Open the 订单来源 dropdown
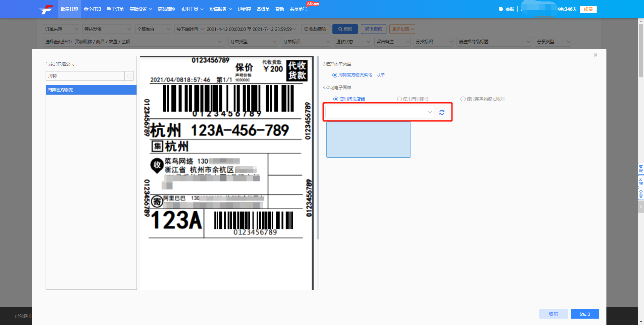This screenshot has height=325, width=644. (x=61, y=29)
